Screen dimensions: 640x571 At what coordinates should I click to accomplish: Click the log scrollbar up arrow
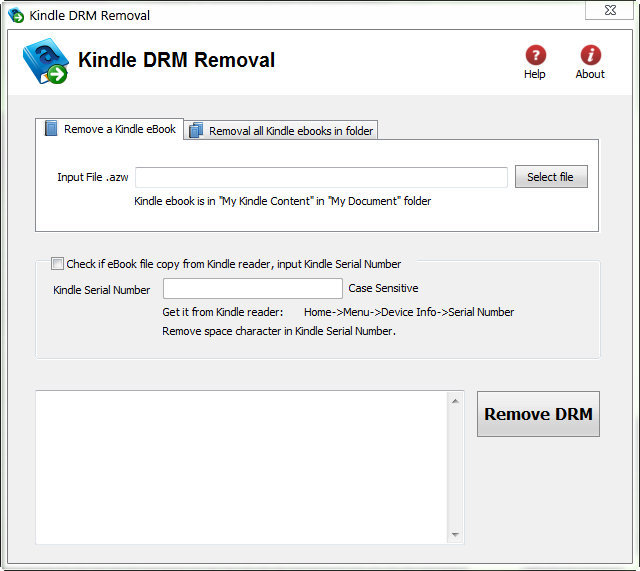tap(456, 401)
